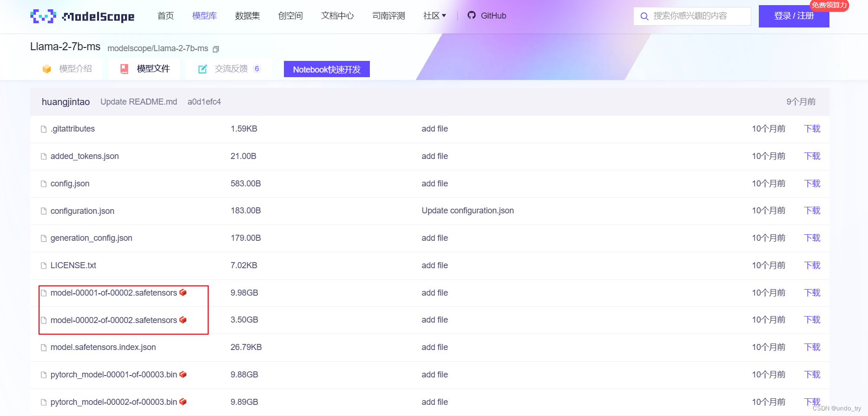This screenshot has height=416, width=868.
Task: Click LFS box icon beside model-00002-of-00002.safetensors
Action: (x=183, y=320)
